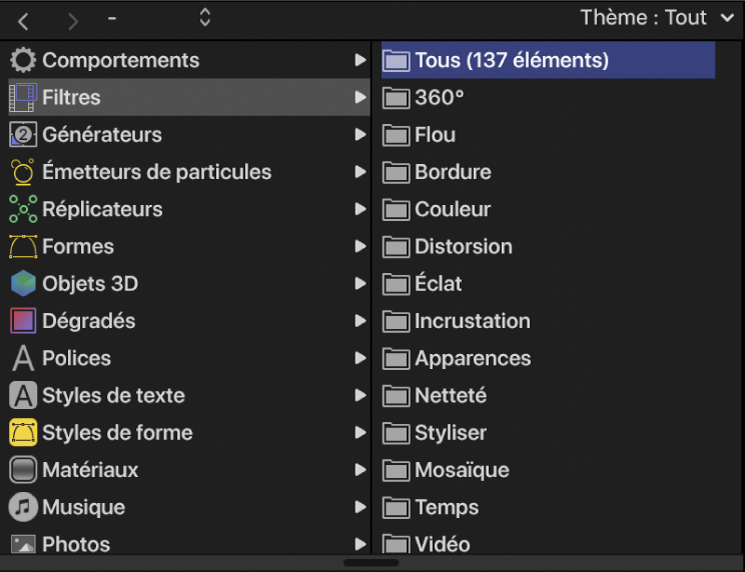The height and width of the screenshot is (572, 745).
Task: Expand Réplicateurs using its arrow
Action: (361, 209)
